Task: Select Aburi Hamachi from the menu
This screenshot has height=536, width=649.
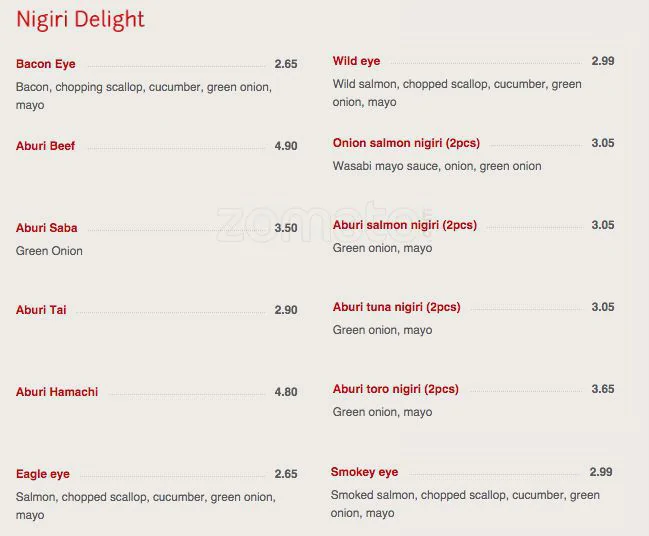Action: pyautogui.click(x=57, y=392)
